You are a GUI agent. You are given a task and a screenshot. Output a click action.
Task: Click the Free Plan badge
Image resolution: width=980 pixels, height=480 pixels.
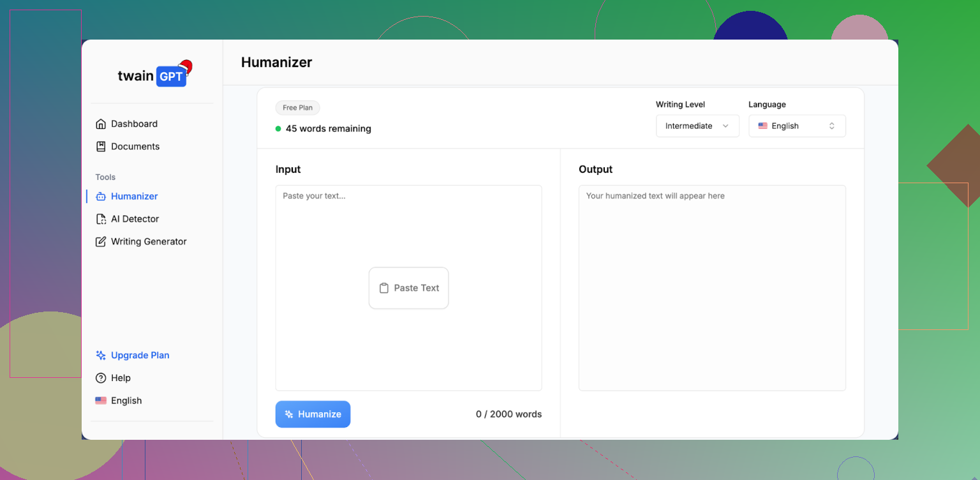(297, 108)
